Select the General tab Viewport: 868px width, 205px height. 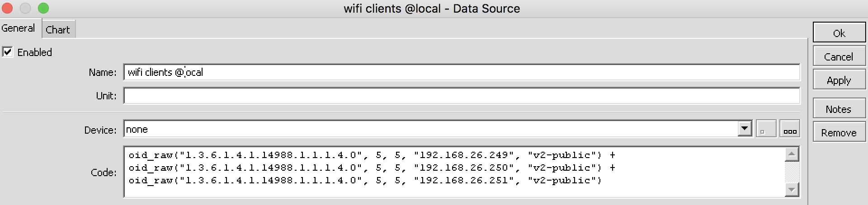click(18, 28)
